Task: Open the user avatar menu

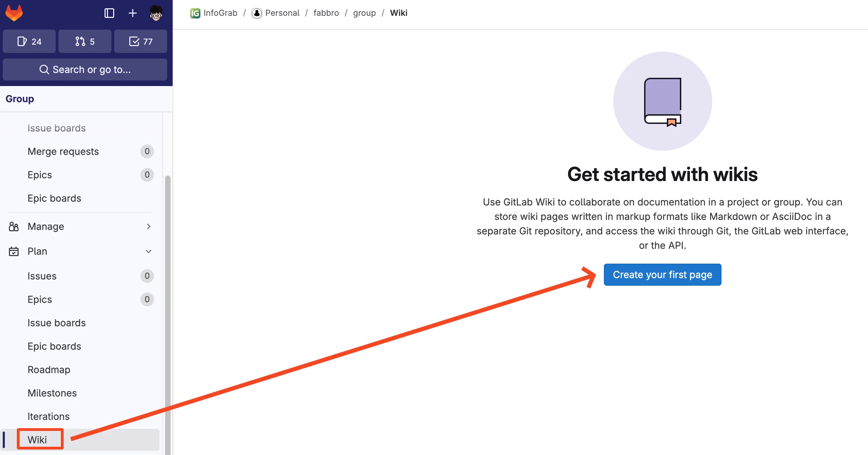Action: tap(156, 13)
